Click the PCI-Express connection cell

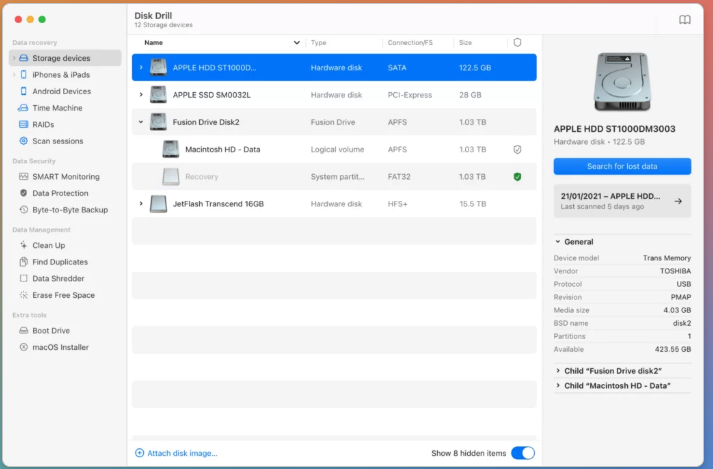[x=410, y=95]
